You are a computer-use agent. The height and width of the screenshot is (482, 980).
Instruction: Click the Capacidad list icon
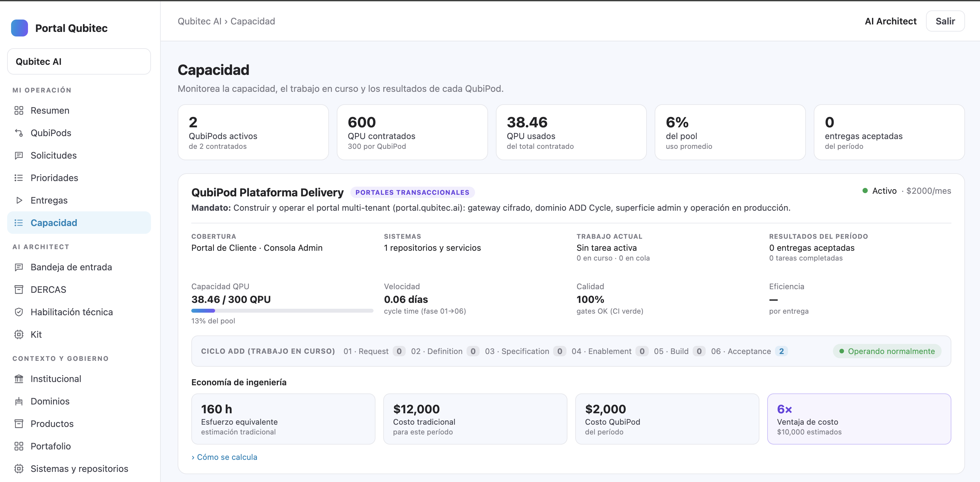(19, 223)
